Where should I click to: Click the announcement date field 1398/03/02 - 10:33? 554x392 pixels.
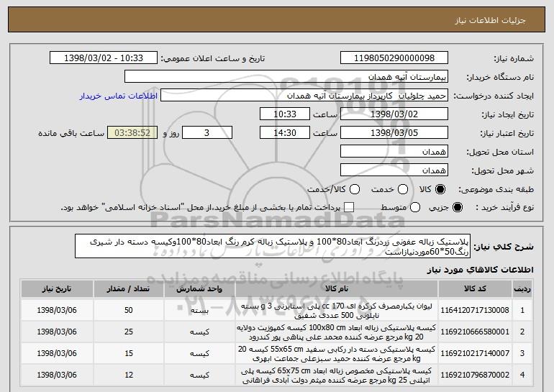click(x=104, y=58)
